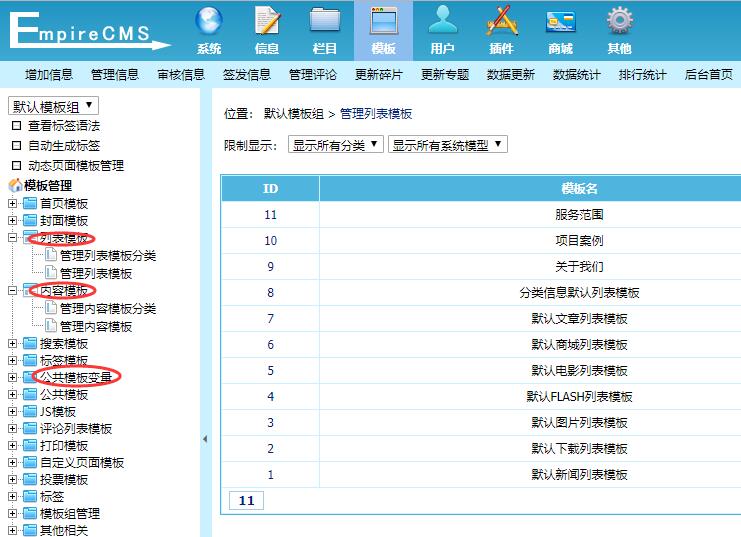Viewport: 741px width, 537px height.
Task: Click the 搜索模板 folder icon
Action: (x=30, y=343)
